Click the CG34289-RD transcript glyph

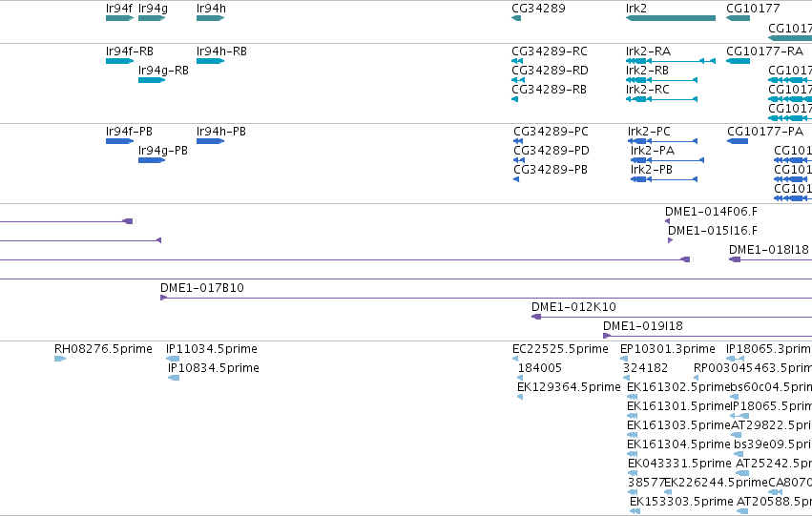click(518, 80)
